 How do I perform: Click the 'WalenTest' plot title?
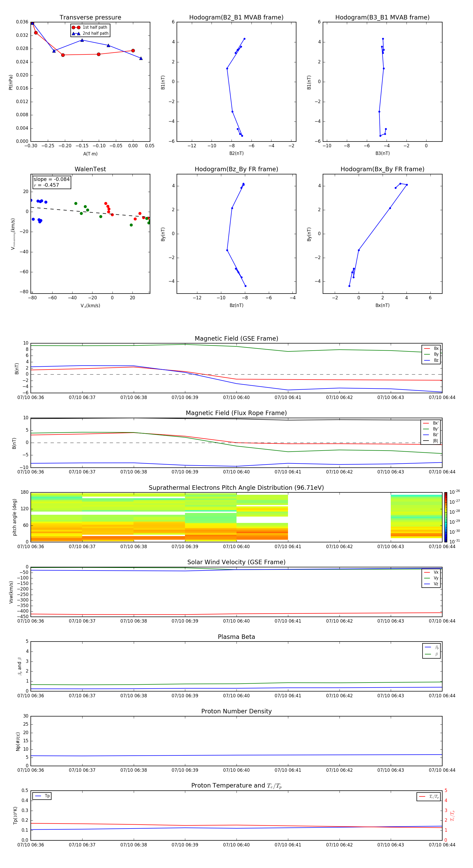click(90, 169)
